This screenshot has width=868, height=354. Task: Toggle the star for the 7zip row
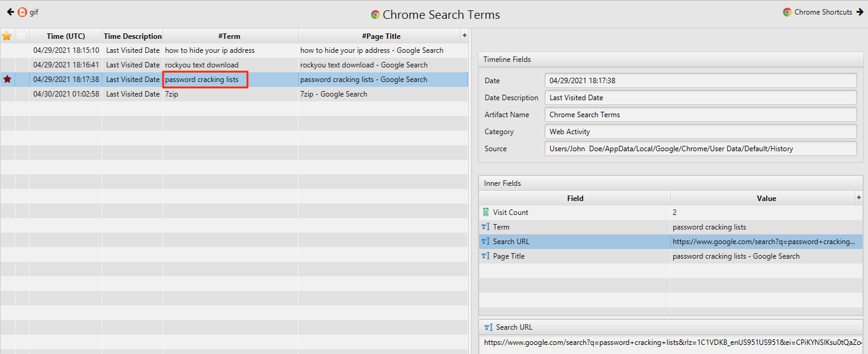pos(7,94)
